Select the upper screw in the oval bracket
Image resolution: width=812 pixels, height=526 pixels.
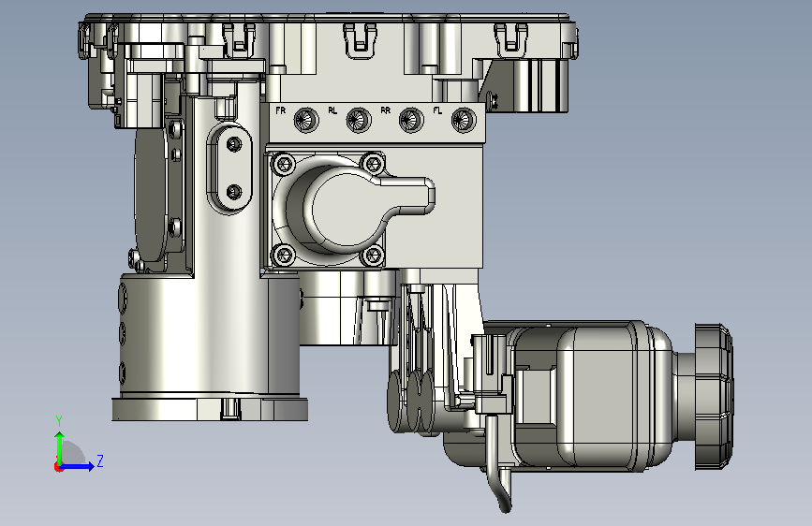[234, 144]
